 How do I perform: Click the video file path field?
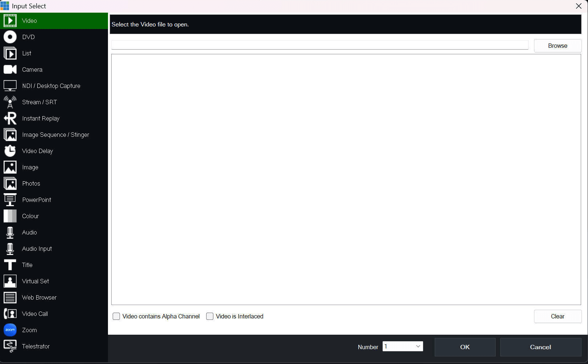pos(320,45)
